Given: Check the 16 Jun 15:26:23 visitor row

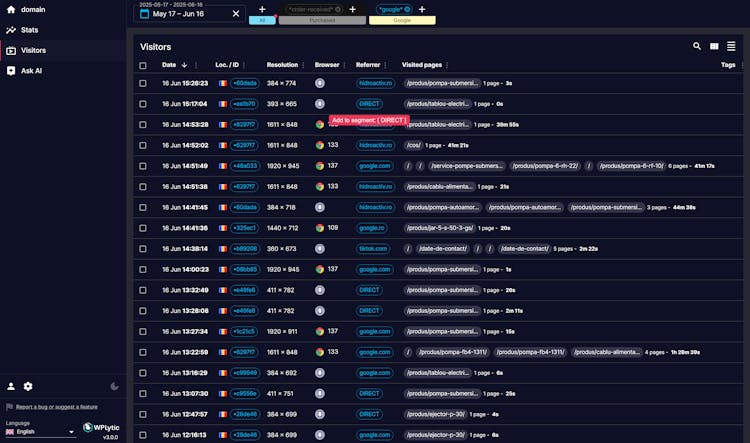Looking at the screenshot, I should coord(143,83).
